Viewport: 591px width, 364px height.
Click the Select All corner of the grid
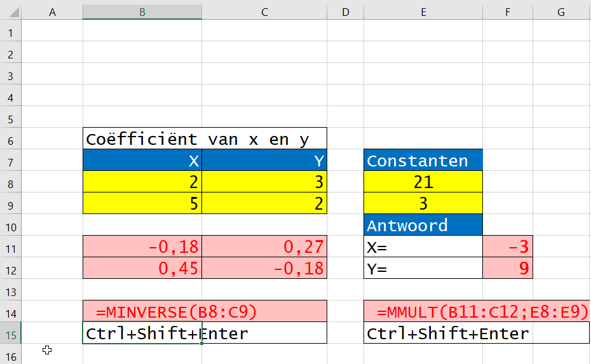pos(10,11)
